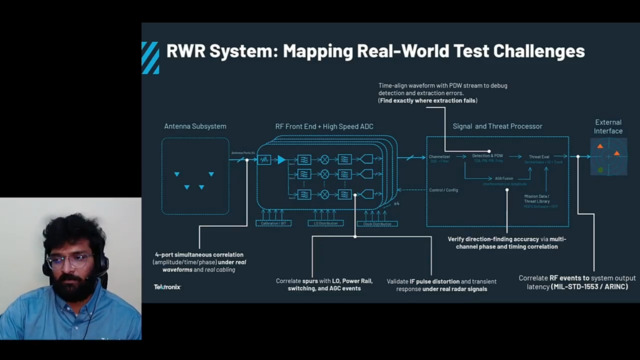Click the 'Control / Config' label
This screenshot has height=360, width=640.
point(443,190)
